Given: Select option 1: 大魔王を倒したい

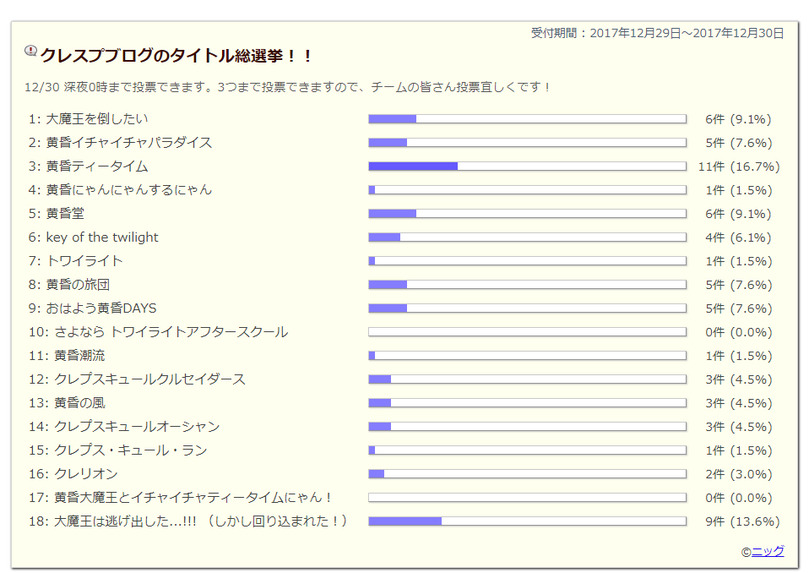Looking at the screenshot, I should pyautogui.click(x=88, y=119).
